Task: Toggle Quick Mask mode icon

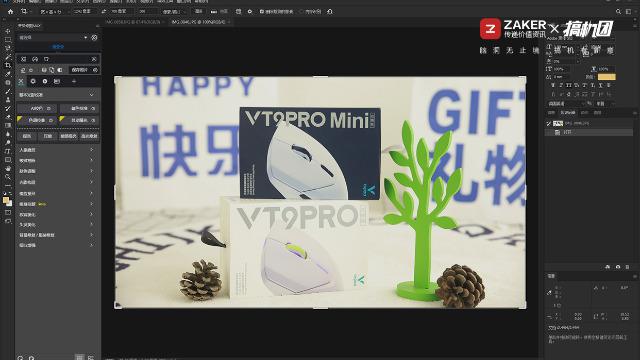Action: (x=8, y=213)
